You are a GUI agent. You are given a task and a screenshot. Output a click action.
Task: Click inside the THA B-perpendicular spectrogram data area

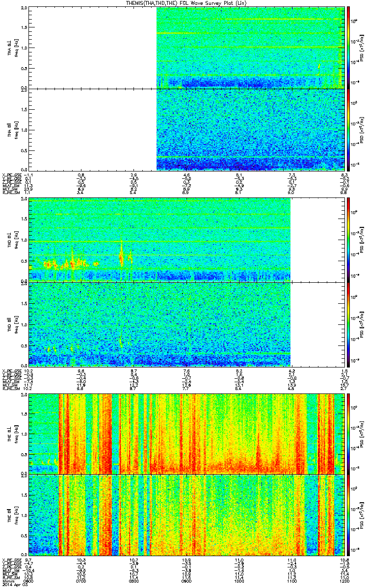(249, 48)
